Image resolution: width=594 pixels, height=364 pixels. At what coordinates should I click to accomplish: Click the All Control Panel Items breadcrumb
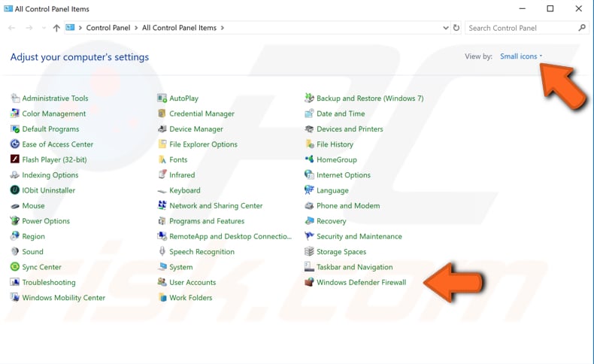click(179, 28)
